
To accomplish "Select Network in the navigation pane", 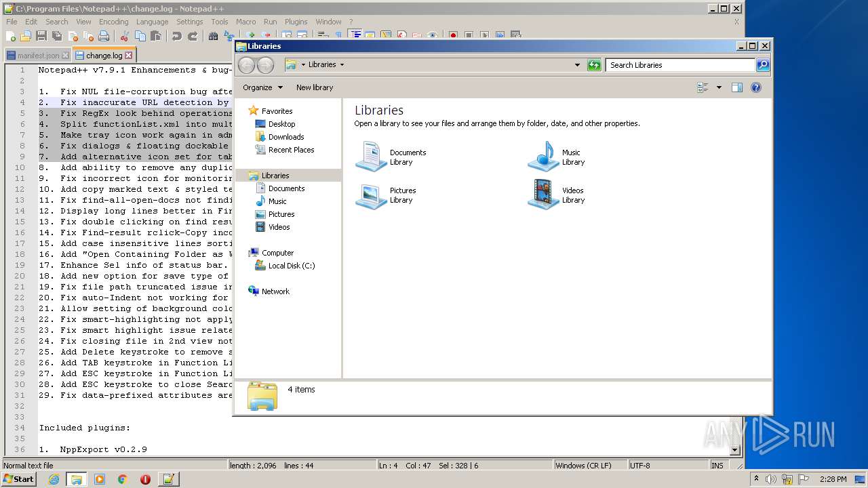I will 275,291.
